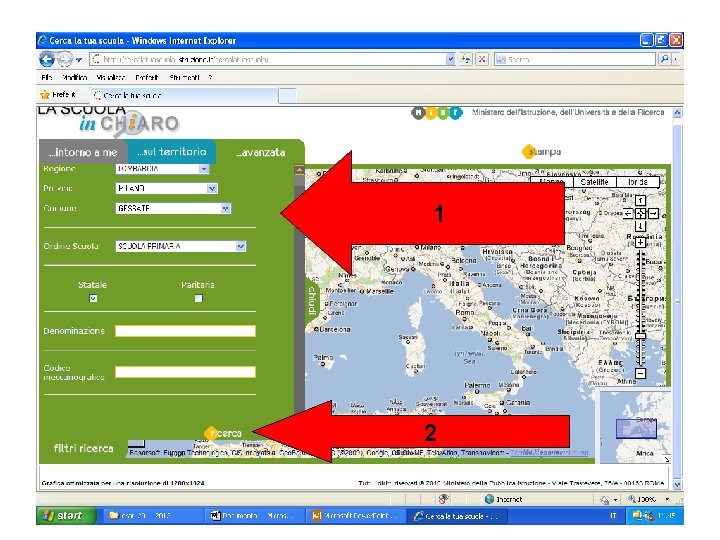Click the Refresh page icon

(x=466, y=59)
